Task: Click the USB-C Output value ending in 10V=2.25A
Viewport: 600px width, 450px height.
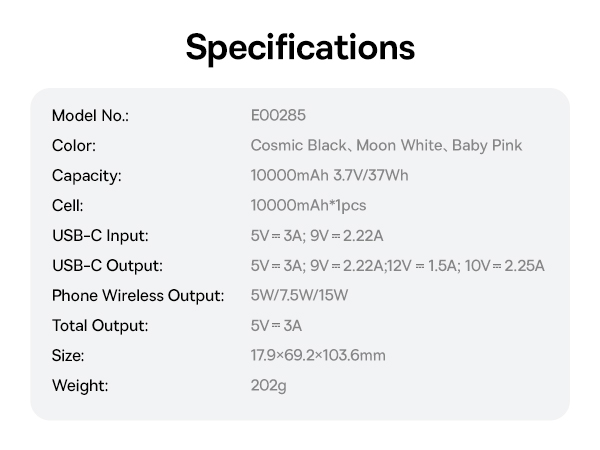Action: (397, 266)
